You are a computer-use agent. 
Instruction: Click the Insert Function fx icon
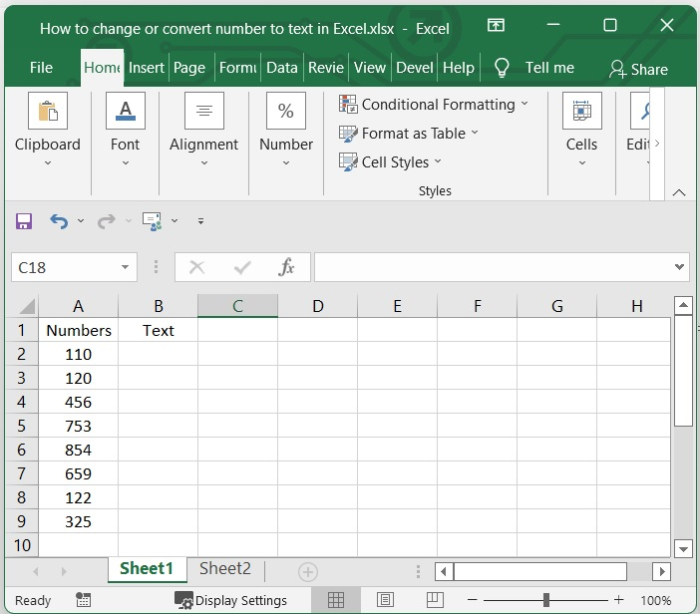(x=287, y=267)
